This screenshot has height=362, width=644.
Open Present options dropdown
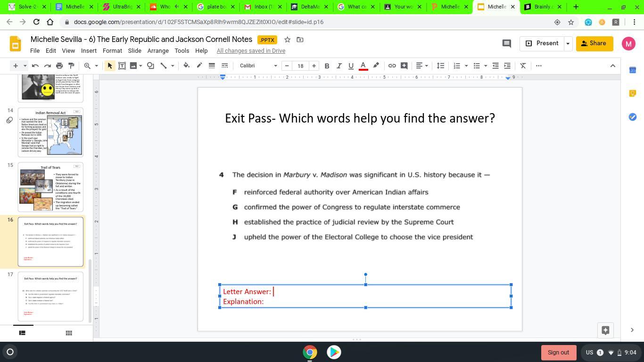[568, 43]
